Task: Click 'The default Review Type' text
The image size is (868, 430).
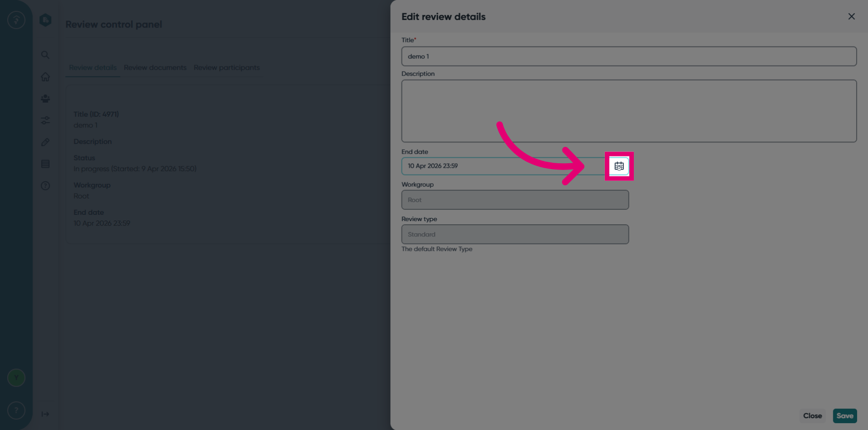Action: (x=437, y=249)
